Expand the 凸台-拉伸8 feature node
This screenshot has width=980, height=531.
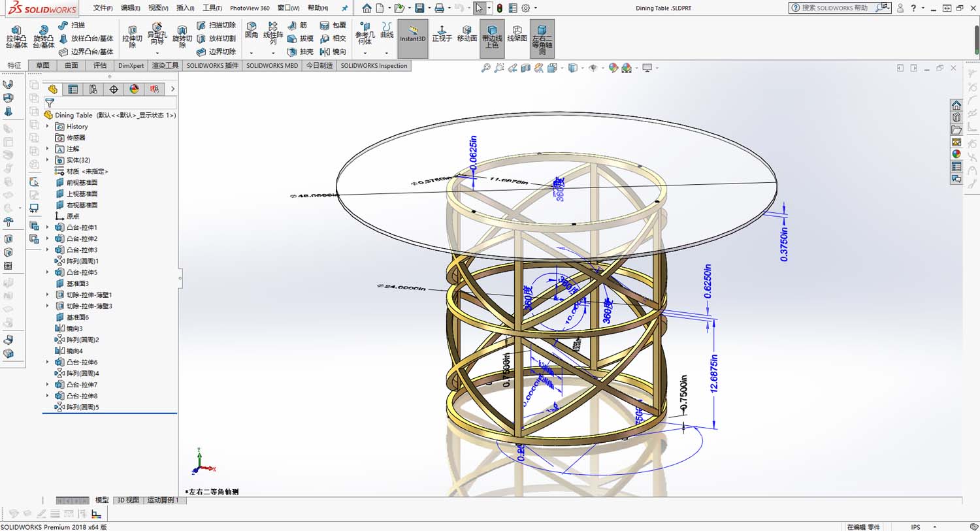click(47, 396)
